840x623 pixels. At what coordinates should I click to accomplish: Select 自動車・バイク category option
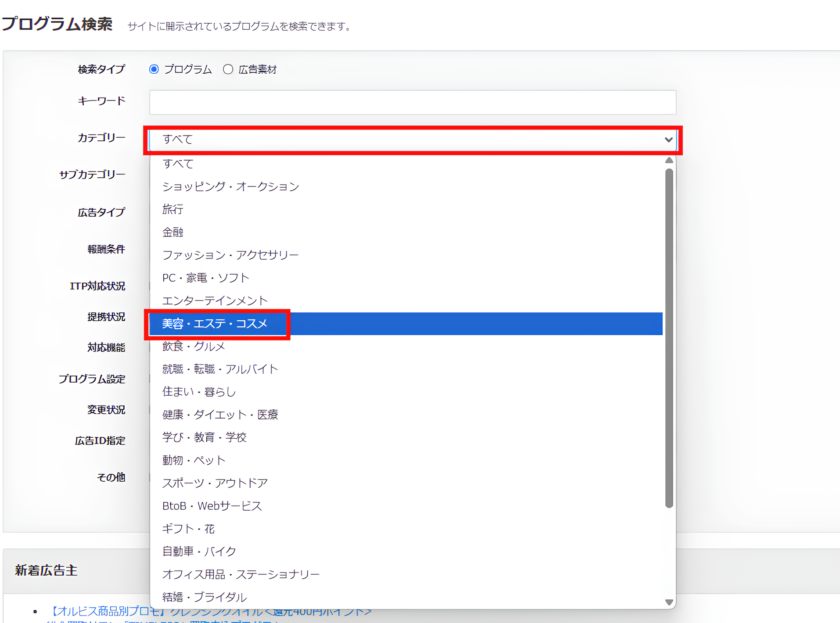(x=199, y=551)
